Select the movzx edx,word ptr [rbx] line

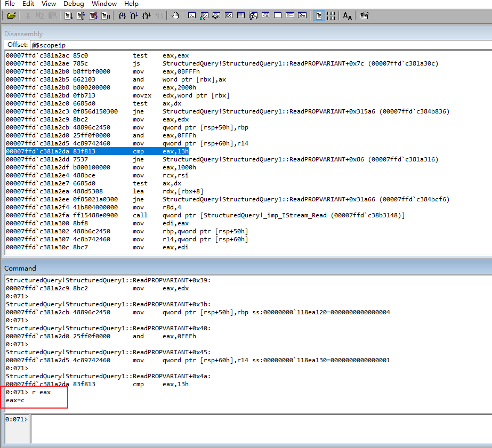[x=118, y=95]
